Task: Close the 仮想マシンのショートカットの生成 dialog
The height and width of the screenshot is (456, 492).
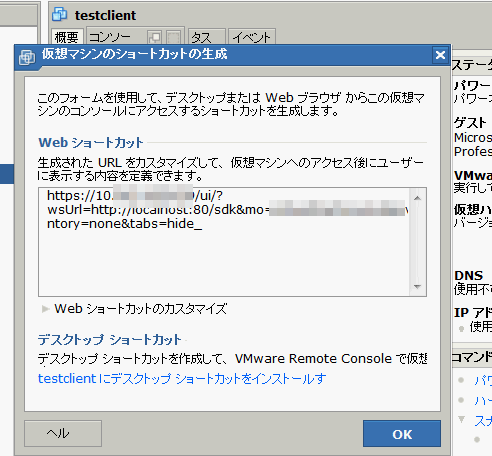Action: coord(440,55)
